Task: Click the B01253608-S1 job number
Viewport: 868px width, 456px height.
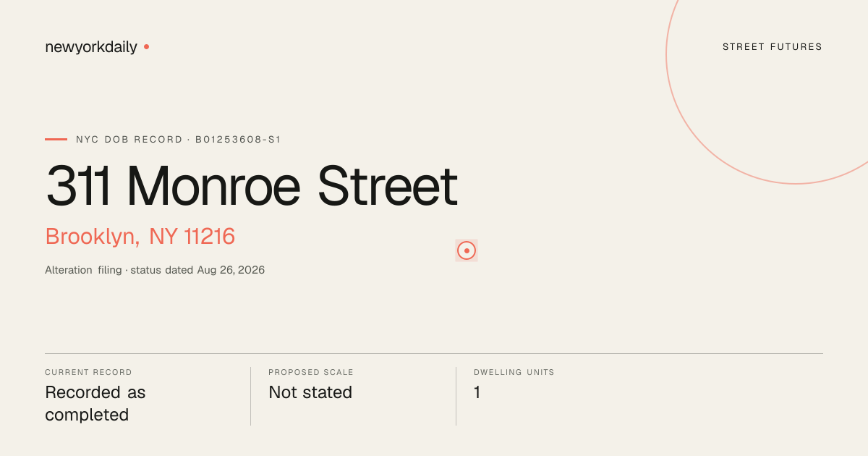Action: 238,139
